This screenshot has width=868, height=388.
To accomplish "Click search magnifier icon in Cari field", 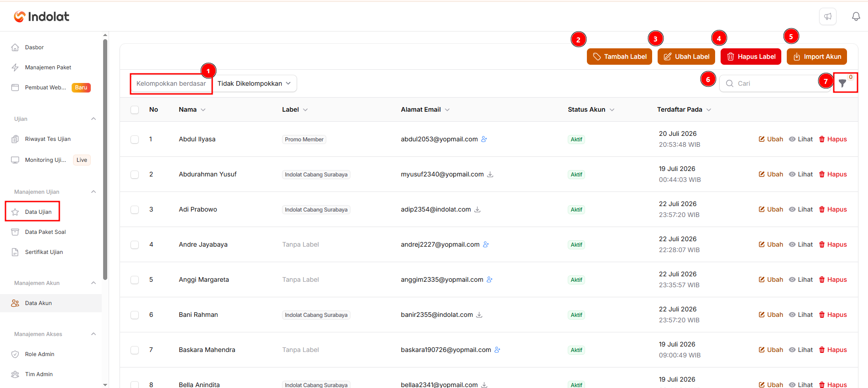I will [x=730, y=83].
